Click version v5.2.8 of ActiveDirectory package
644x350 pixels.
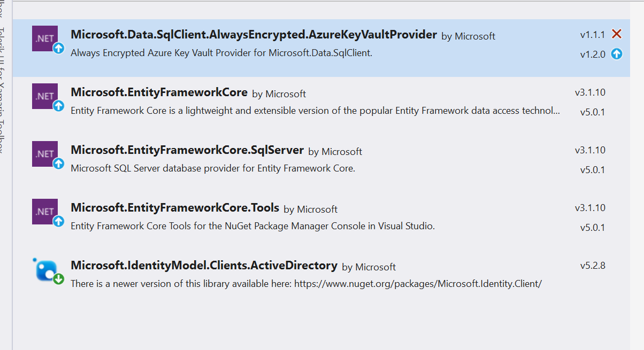pyautogui.click(x=593, y=266)
